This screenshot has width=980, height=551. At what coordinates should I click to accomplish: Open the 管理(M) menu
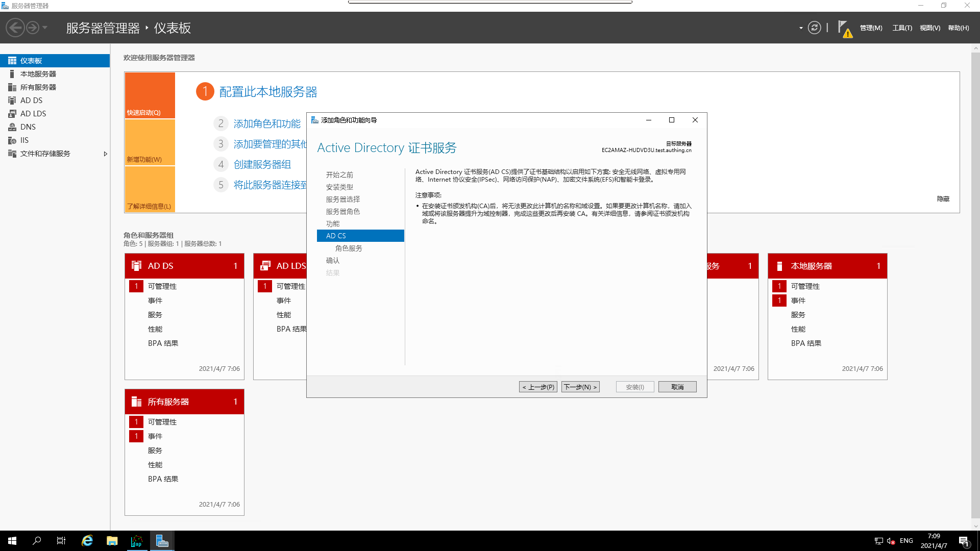(871, 28)
